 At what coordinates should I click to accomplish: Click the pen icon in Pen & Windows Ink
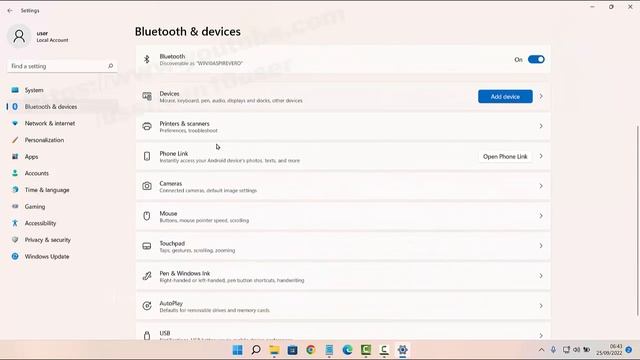pos(147,276)
